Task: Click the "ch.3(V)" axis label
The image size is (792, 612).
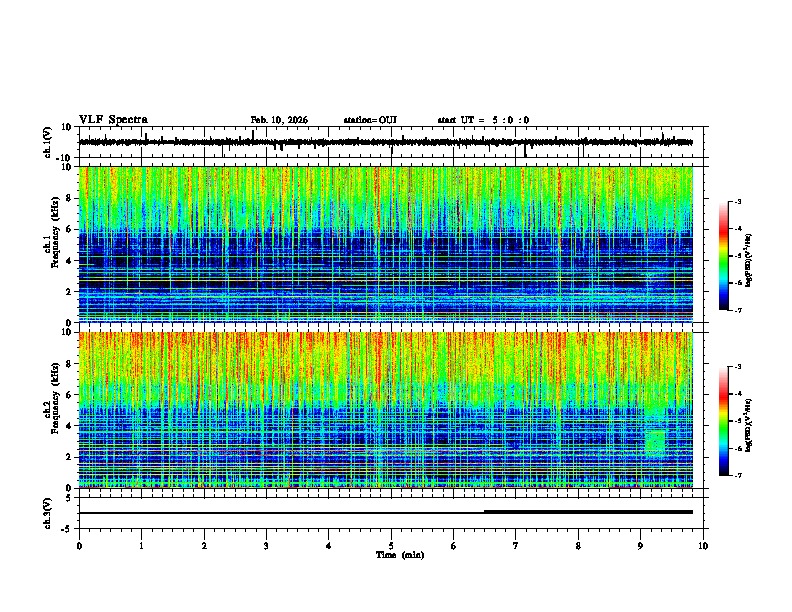Action: click(48, 513)
